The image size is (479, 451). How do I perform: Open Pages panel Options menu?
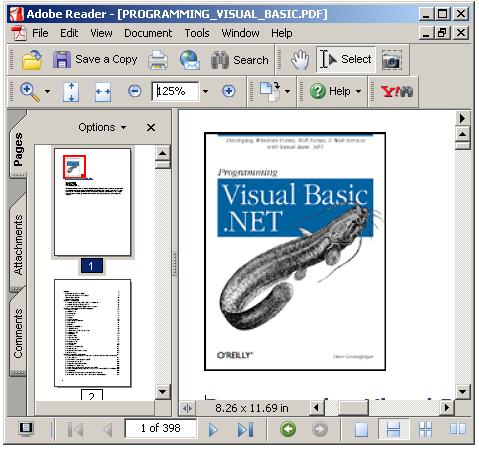102,127
